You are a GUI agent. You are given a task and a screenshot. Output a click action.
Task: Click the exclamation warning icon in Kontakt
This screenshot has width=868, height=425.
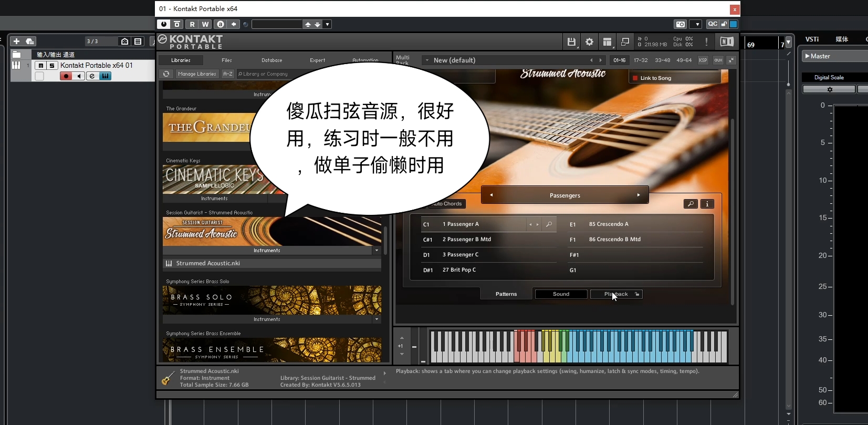click(x=706, y=42)
